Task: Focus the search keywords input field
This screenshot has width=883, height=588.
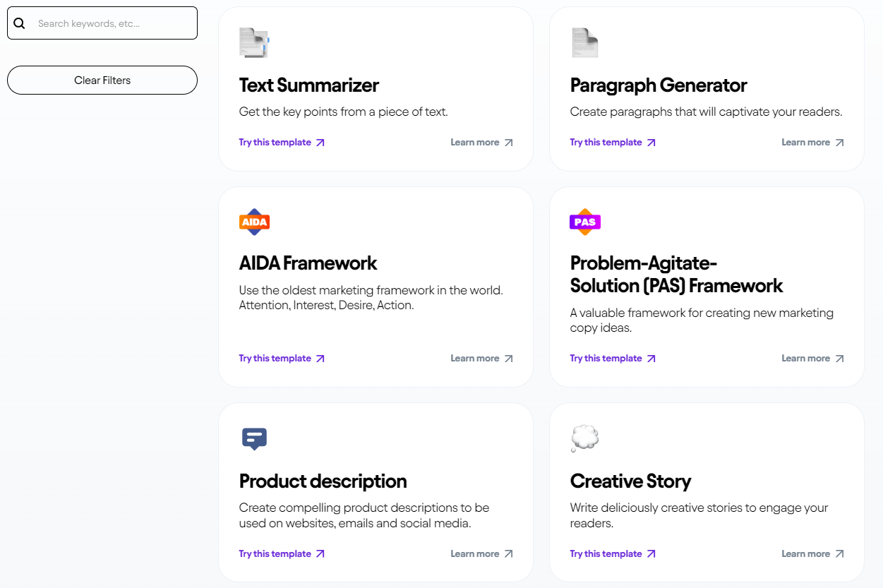Action: [113, 23]
